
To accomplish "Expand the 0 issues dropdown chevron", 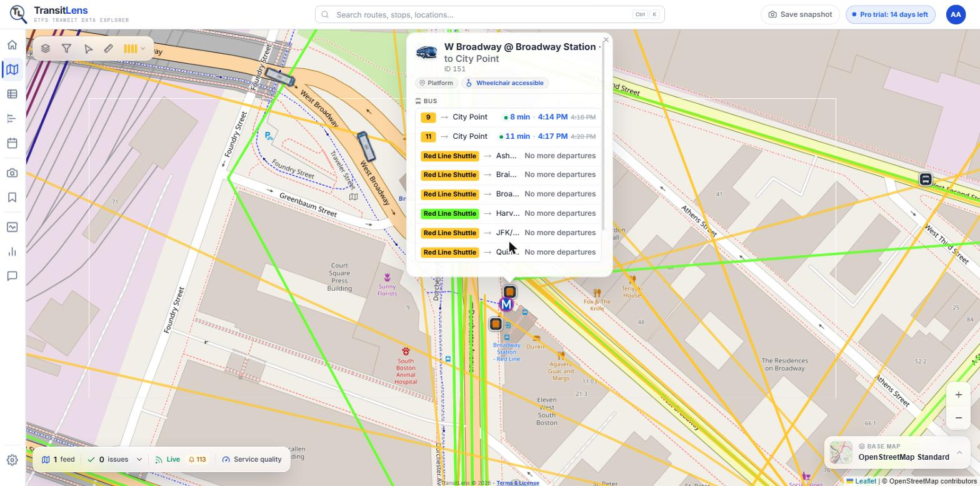I will 139,460.
